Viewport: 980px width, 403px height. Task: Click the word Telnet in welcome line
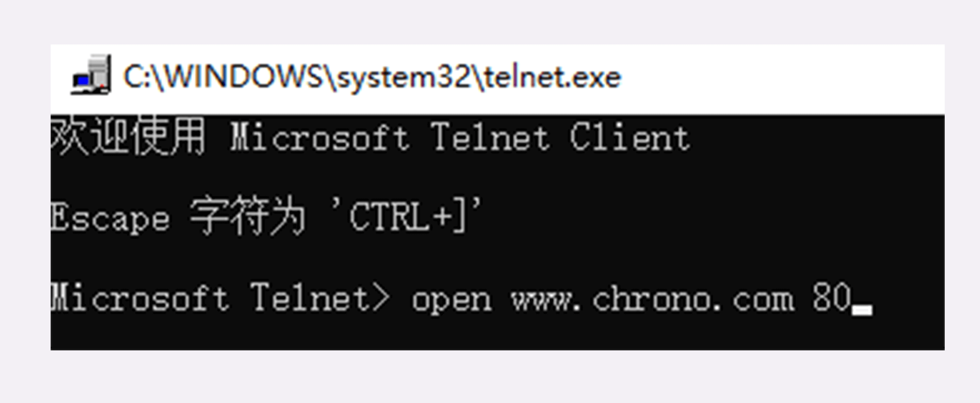[x=490, y=137]
